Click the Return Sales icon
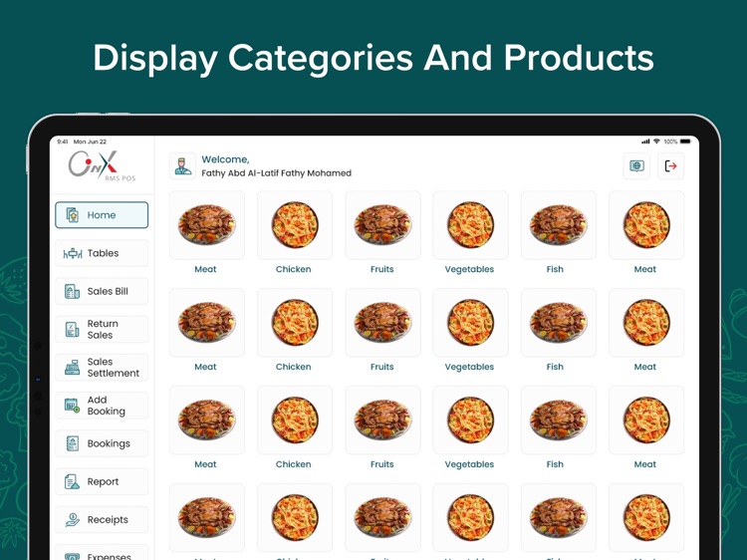747x560 pixels. coord(72,330)
